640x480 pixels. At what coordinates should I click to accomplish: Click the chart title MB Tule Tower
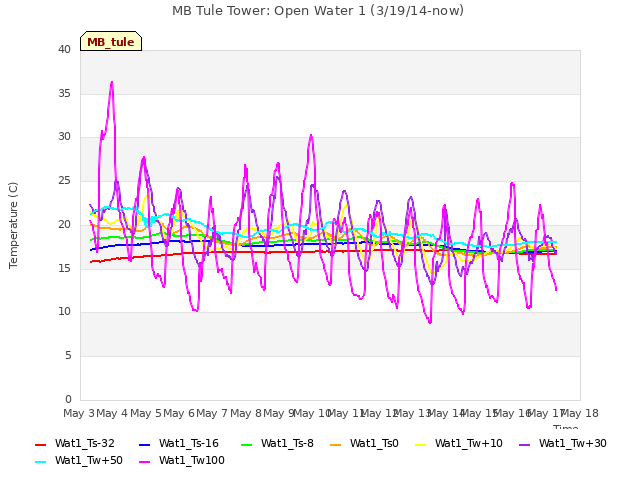point(318,11)
